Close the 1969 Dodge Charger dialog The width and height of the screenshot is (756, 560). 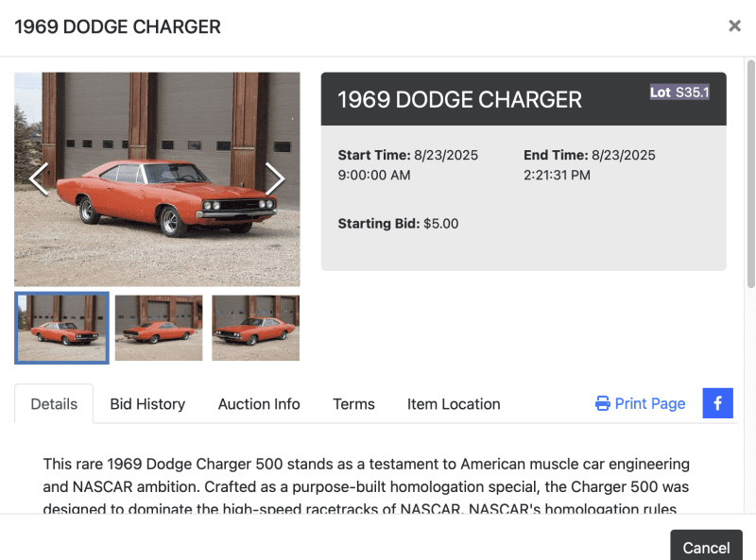tap(734, 25)
